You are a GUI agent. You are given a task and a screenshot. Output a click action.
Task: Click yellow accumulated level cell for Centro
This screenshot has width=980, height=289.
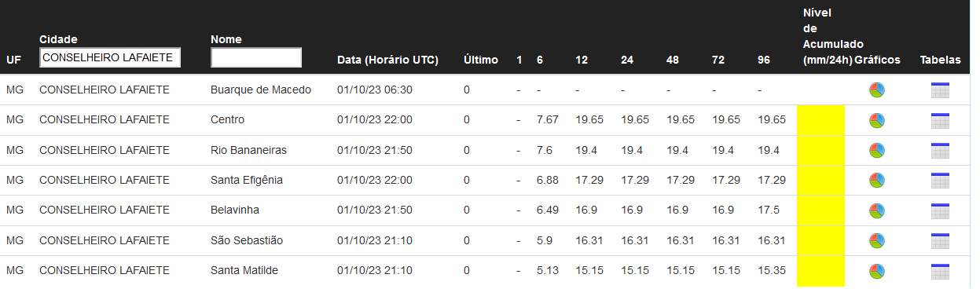click(x=820, y=120)
